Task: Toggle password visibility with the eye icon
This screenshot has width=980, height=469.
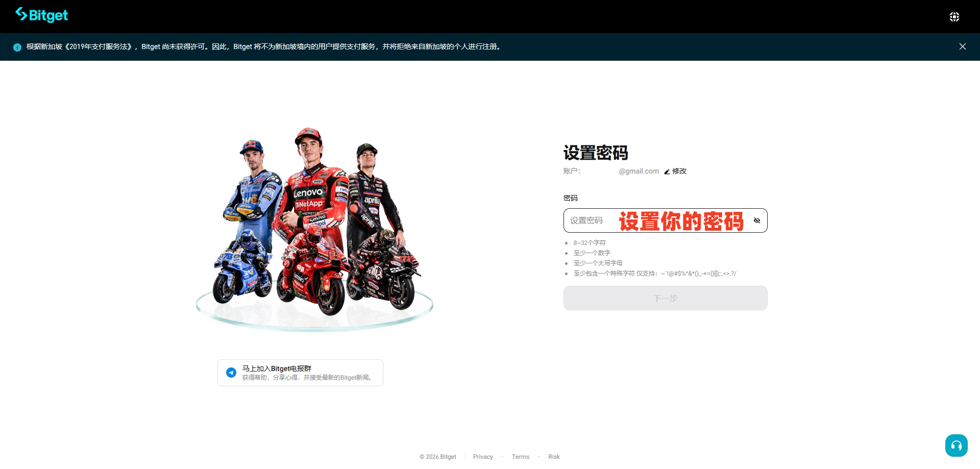Action: [757, 220]
